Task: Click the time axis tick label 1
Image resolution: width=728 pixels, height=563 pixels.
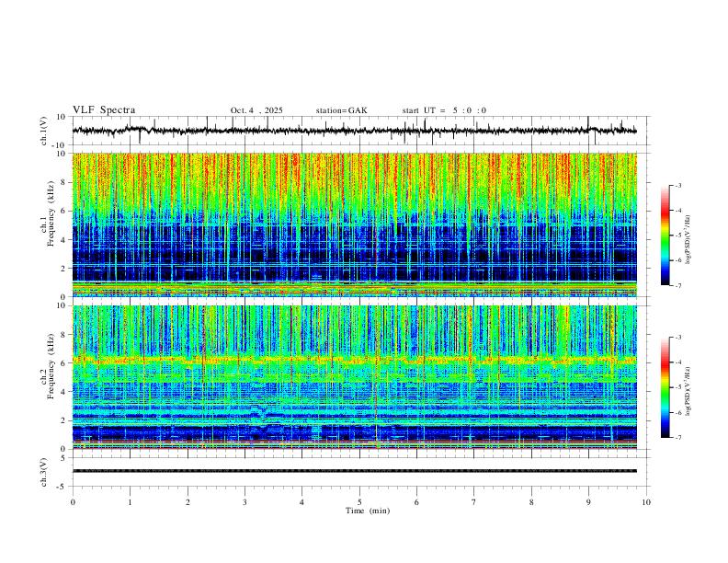Action: (130, 502)
